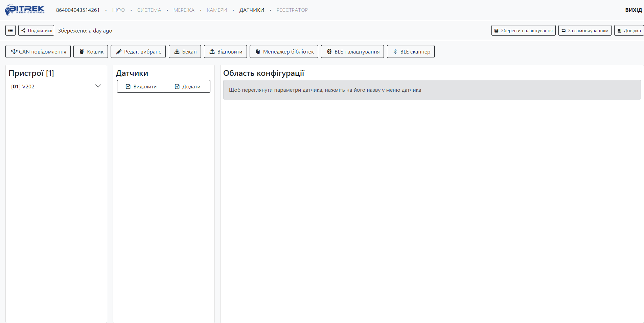Switch to the РЕЄСТРАТОР tab
Screen dimensions: 644x323
(292, 10)
